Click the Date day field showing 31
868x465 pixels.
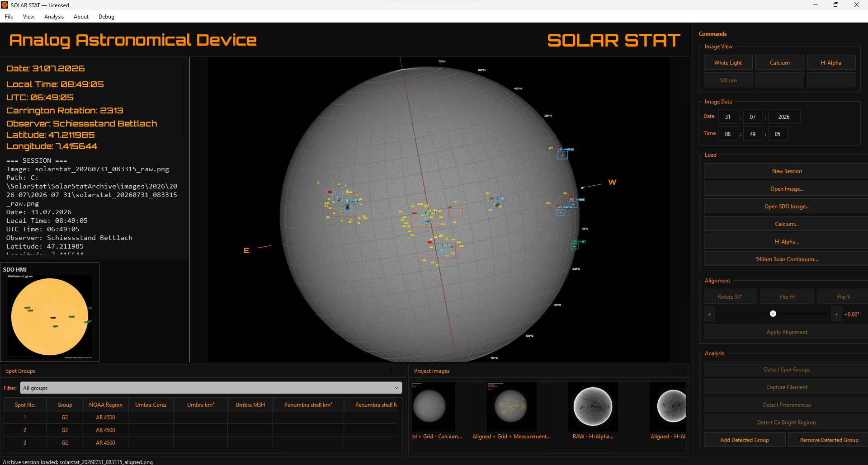coord(728,117)
